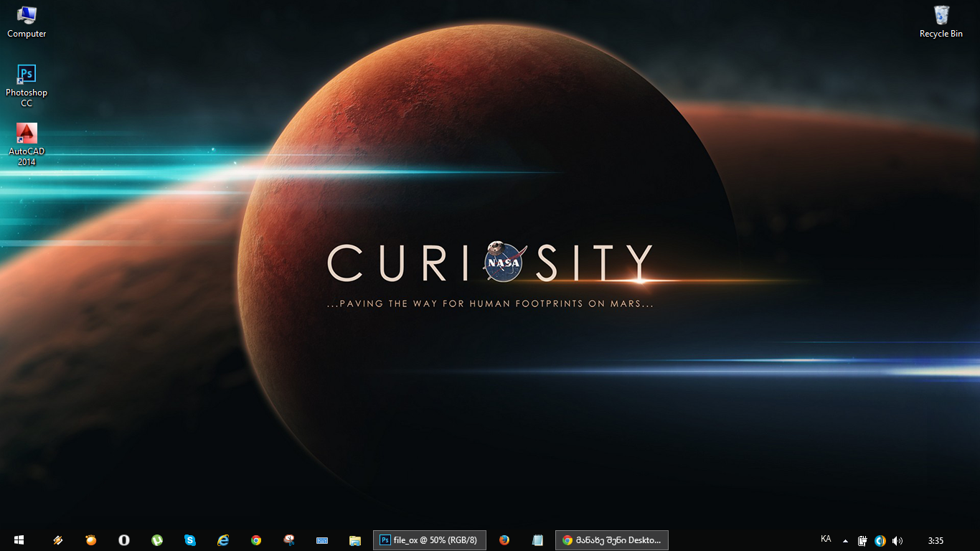The width and height of the screenshot is (980, 551).
Task: Show hidden system tray icons
Action: pos(845,541)
